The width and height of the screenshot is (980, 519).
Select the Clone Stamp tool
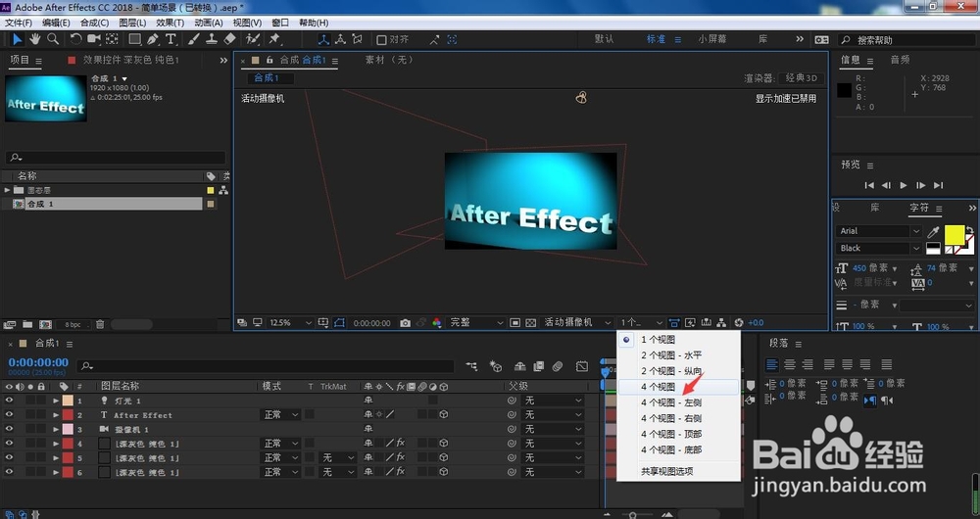212,39
